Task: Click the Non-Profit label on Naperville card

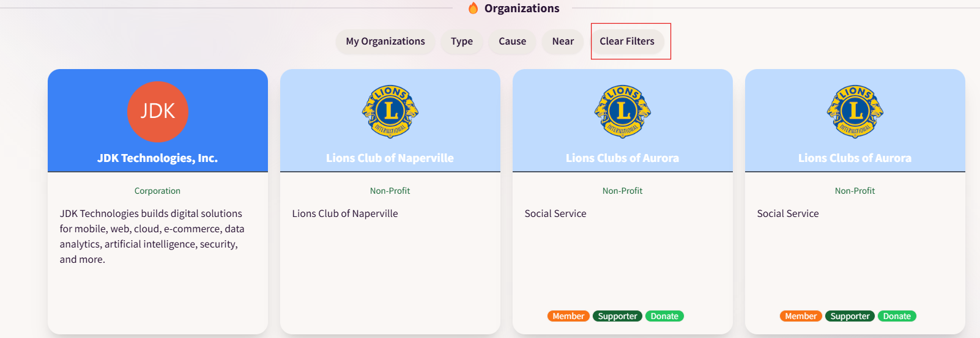Action: [x=390, y=191]
